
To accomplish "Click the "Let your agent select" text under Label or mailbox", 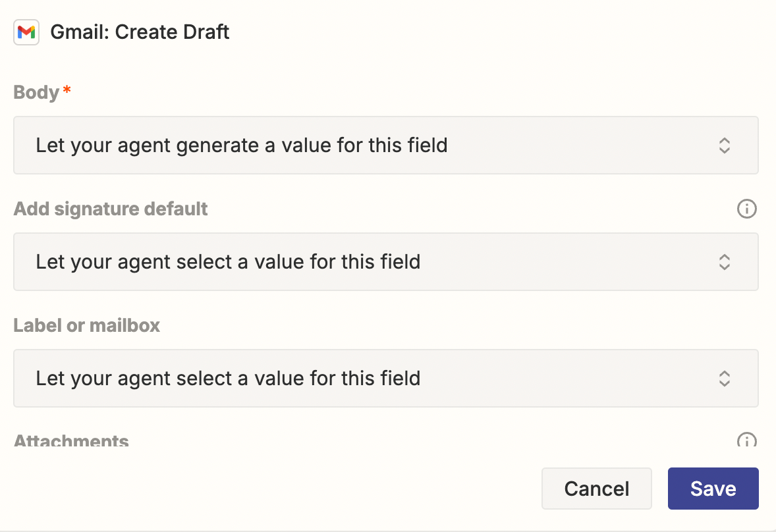I will point(228,379).
